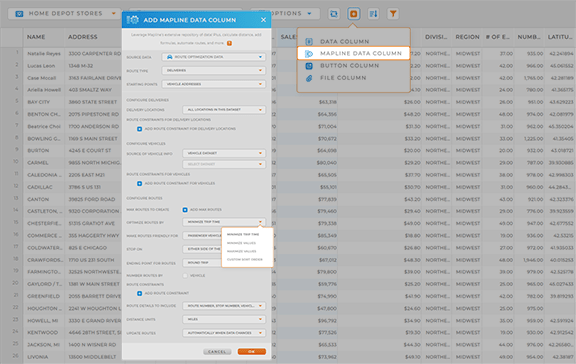Click the sort rows toolbar icon
Image resolution: width=576 pixels, height=364 pixels.
[373, 14]
